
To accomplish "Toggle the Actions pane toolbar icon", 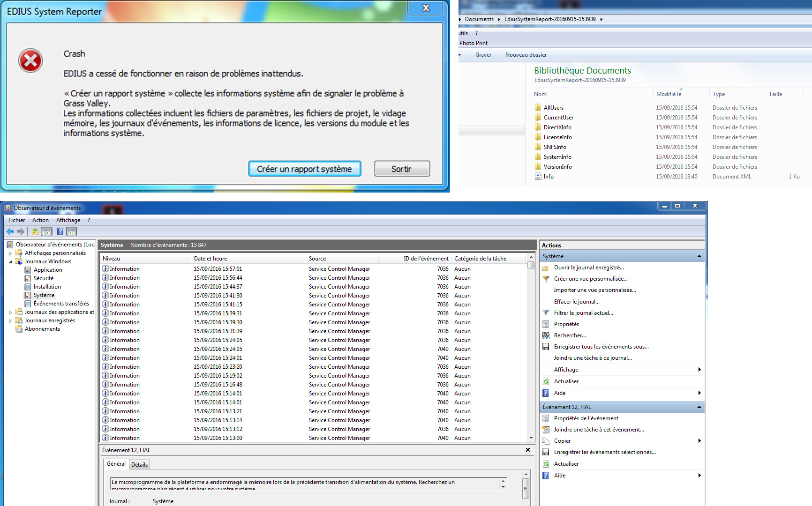I will 72,231.
